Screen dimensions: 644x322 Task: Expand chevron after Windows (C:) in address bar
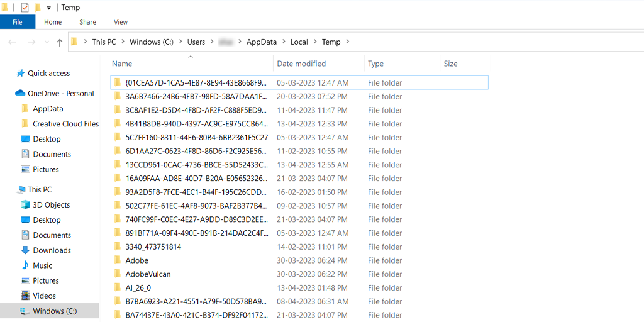[180, 42]
